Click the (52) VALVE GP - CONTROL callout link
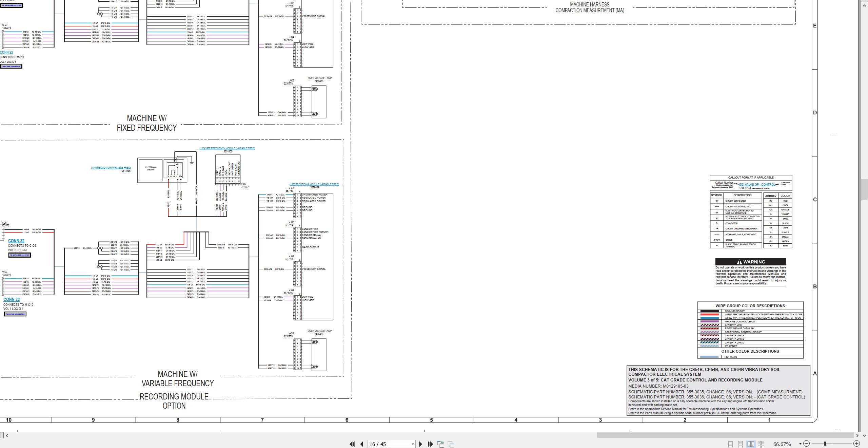 pos(757,185)
